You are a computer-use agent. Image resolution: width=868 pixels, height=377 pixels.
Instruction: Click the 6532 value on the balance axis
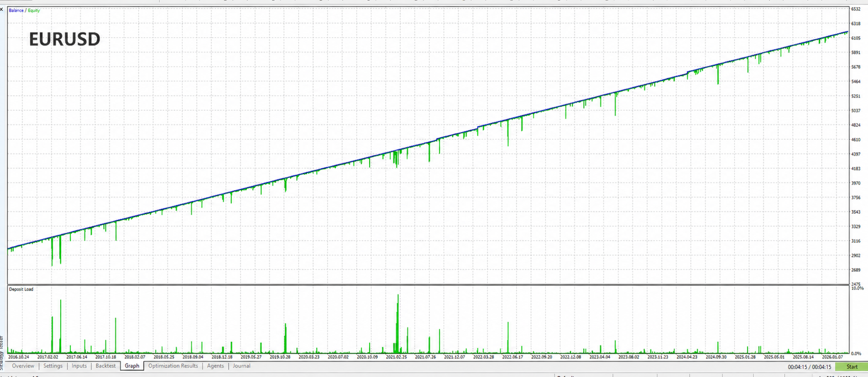tap(856, 9)
